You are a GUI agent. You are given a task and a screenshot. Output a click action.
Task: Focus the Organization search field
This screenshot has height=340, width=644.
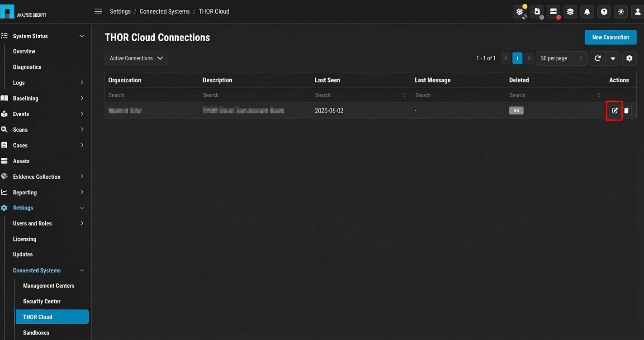point(152,95)
